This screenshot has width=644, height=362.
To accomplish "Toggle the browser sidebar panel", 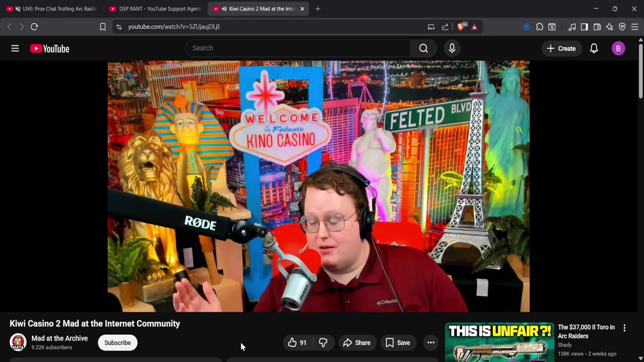I will [x=584, y=27].
